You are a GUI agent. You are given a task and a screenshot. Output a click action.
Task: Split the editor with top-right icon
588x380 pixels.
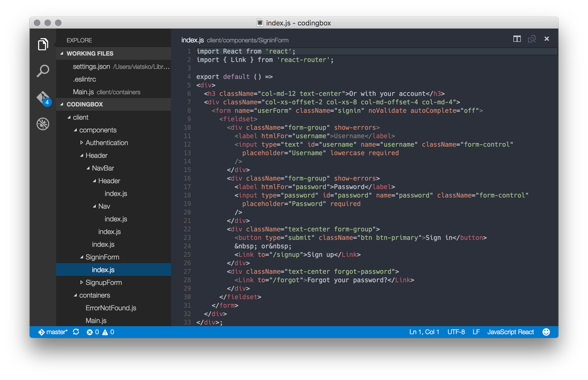(x=517, y=39)
